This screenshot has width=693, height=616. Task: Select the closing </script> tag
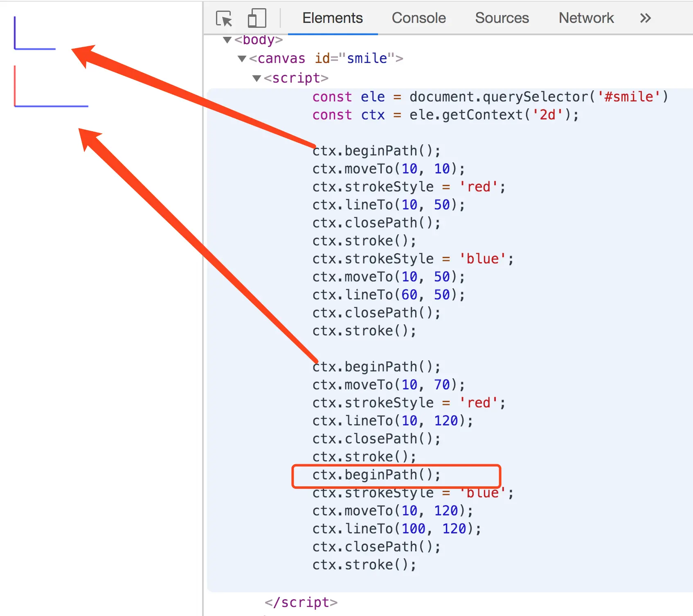tap(301, 602)
